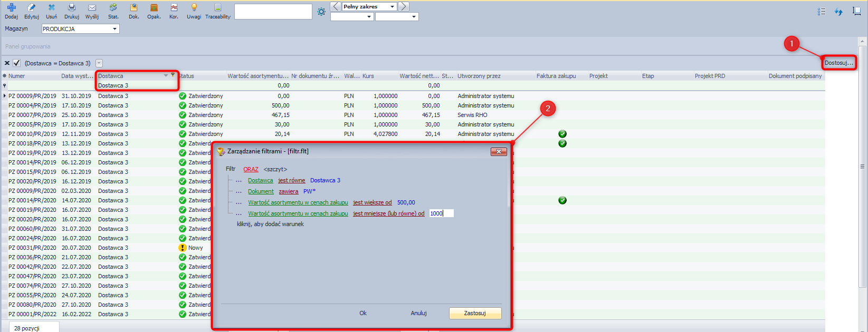Open the Uwagi lightbulb icon

pyautogui.click(x=194, y=8)
